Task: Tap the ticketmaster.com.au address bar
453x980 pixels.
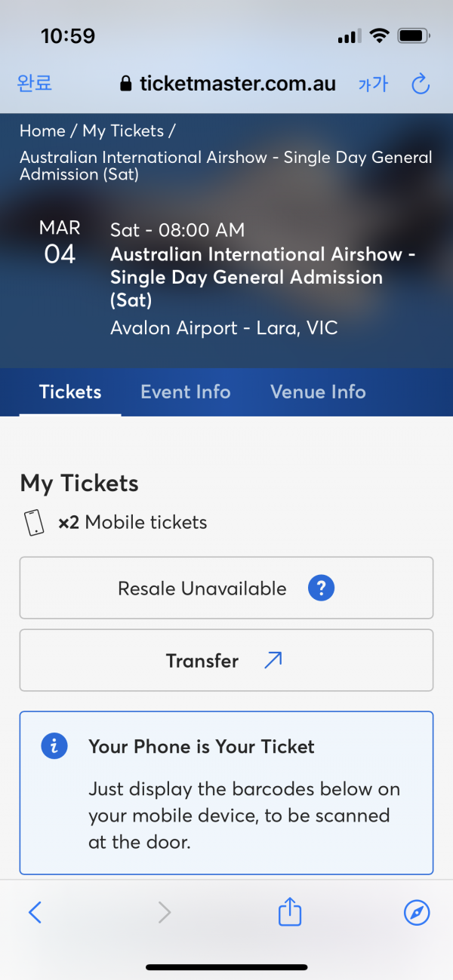Action: 228,84
